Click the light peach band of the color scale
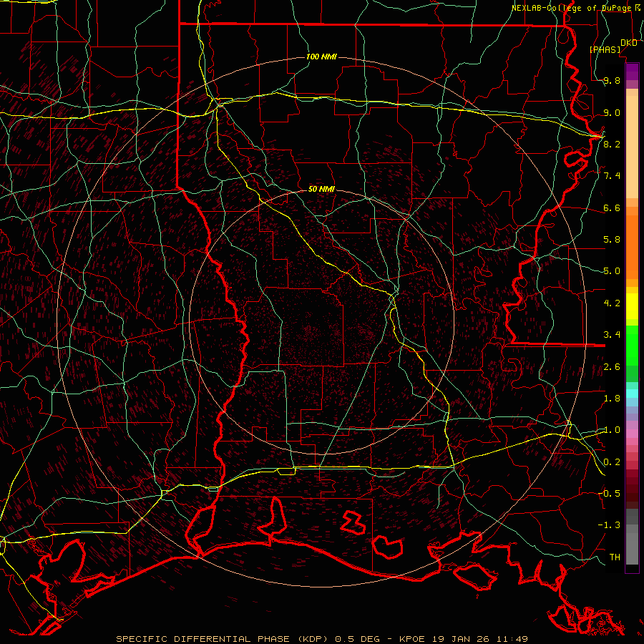Screen dimensions: 644x644 632,147
